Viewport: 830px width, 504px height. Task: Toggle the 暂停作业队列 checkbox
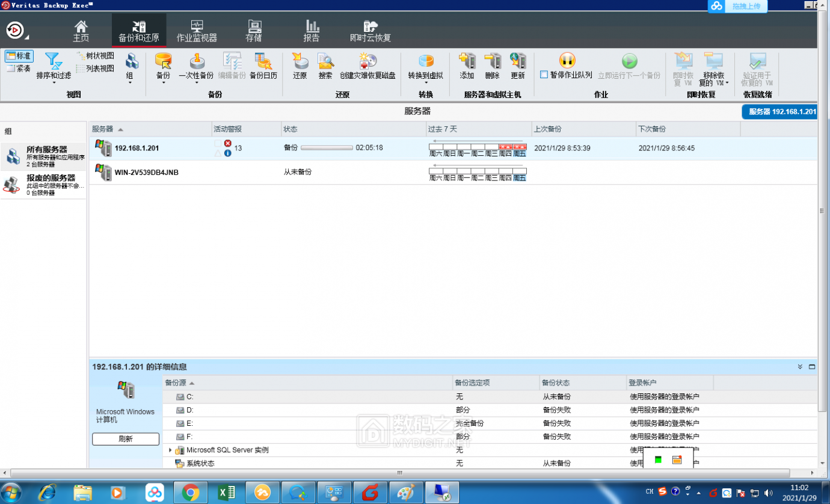pyautogui.click(x=544, y=75)
